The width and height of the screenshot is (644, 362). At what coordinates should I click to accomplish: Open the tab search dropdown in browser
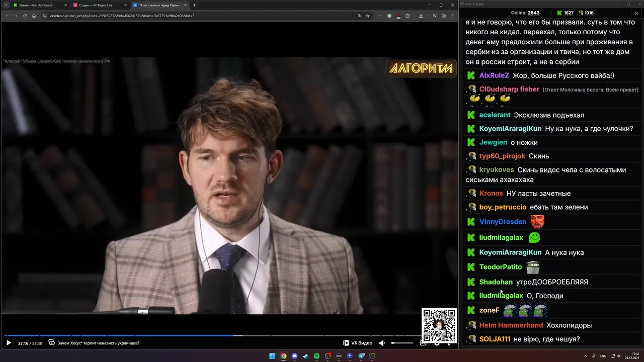(6, 5)
